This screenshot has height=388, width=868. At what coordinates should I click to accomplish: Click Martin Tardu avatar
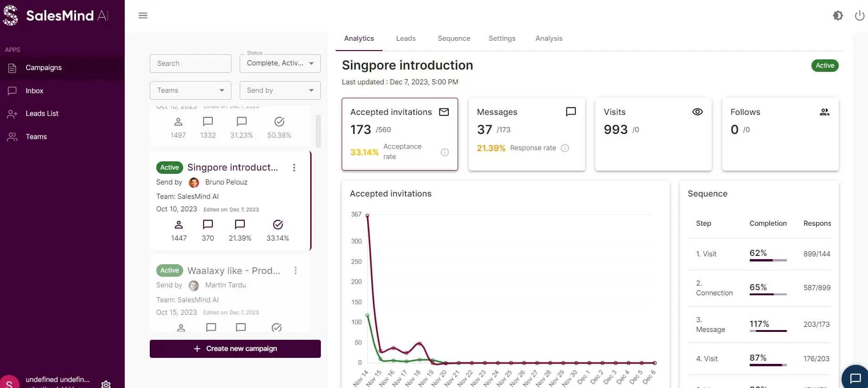[194, 286]
